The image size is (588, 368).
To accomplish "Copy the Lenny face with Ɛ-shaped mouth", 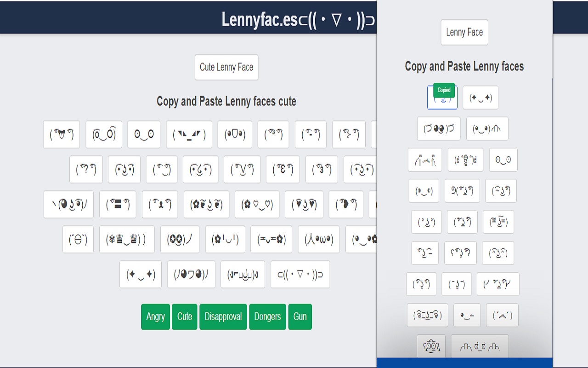I will click(x=283, y=169).
